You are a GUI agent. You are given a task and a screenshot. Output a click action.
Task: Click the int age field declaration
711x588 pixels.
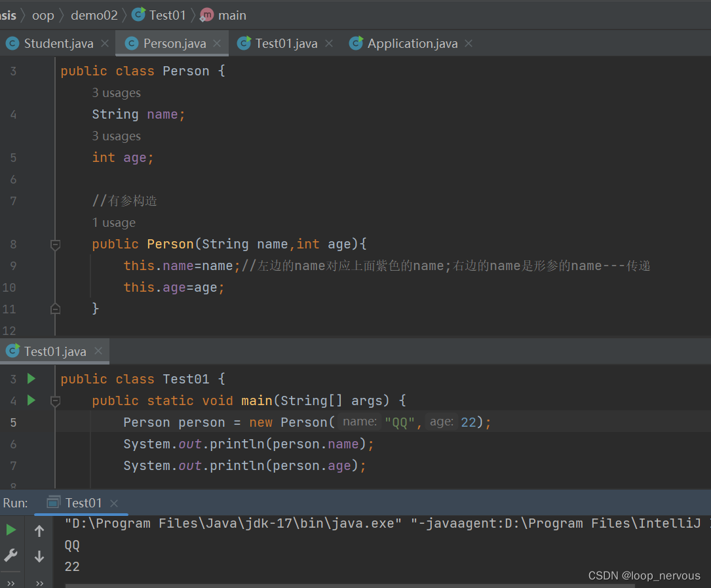tap(123, 158)
